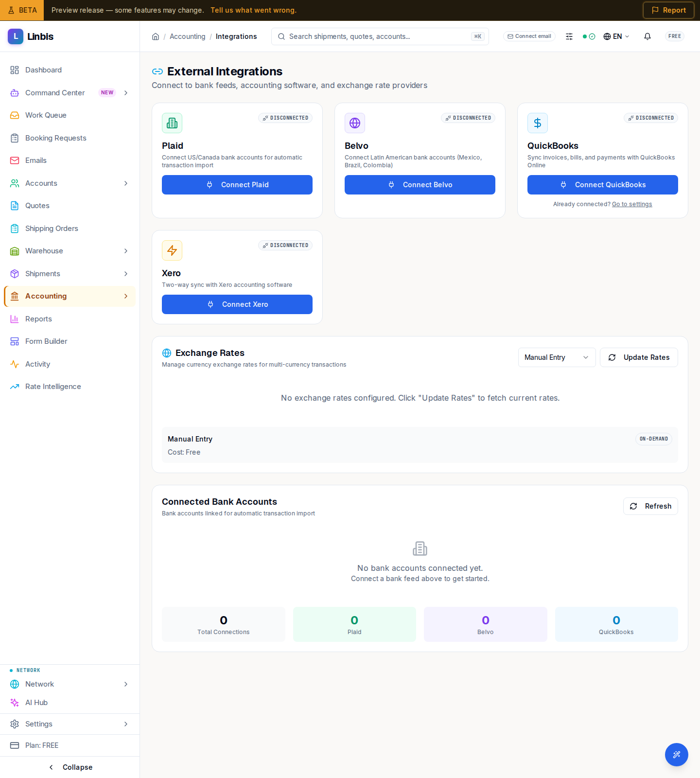Viewport: 700px width, 778px height.
Task: Click the Connect QuickBooks button
Action: click(603, 185)
